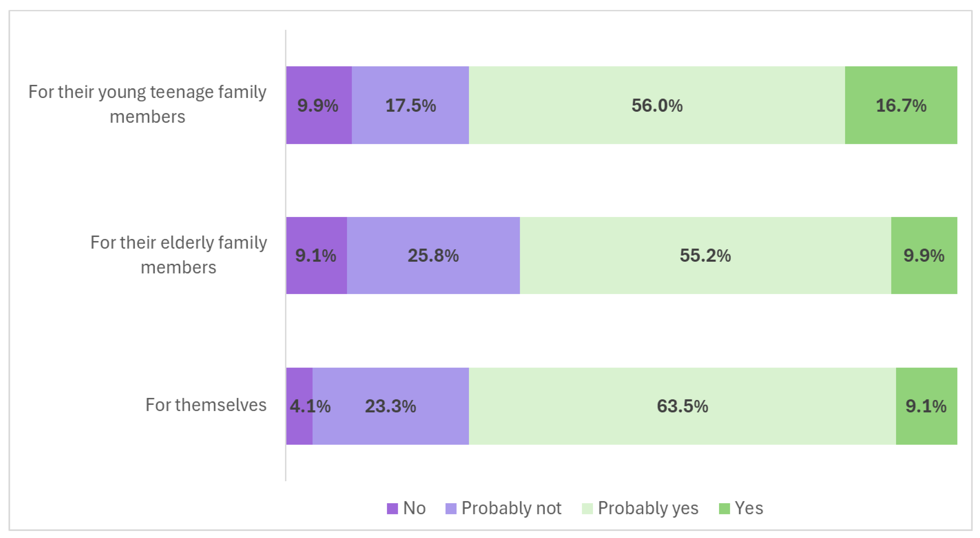Image resolution: width=980 pixels, height=538 pixels.
Task: Select the 9.9% Yes segment for elderly family
Action: [924, 256]
